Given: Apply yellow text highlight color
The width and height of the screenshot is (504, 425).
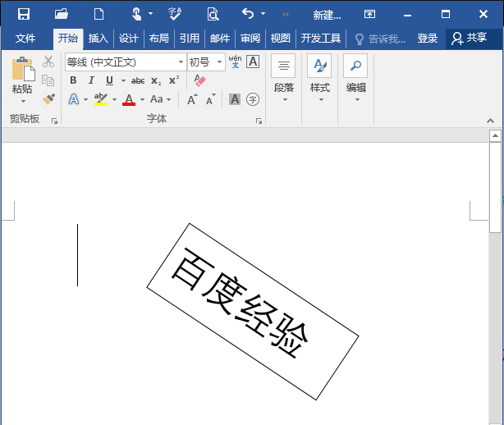Looking at the screenshot, I should click(x=101, y=99).
